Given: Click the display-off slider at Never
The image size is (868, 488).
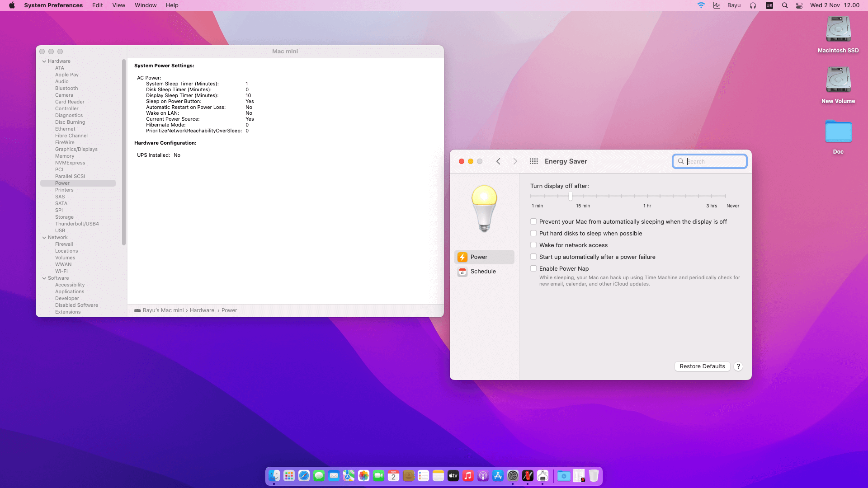Looking at the screenshot, I should point(725,196).
